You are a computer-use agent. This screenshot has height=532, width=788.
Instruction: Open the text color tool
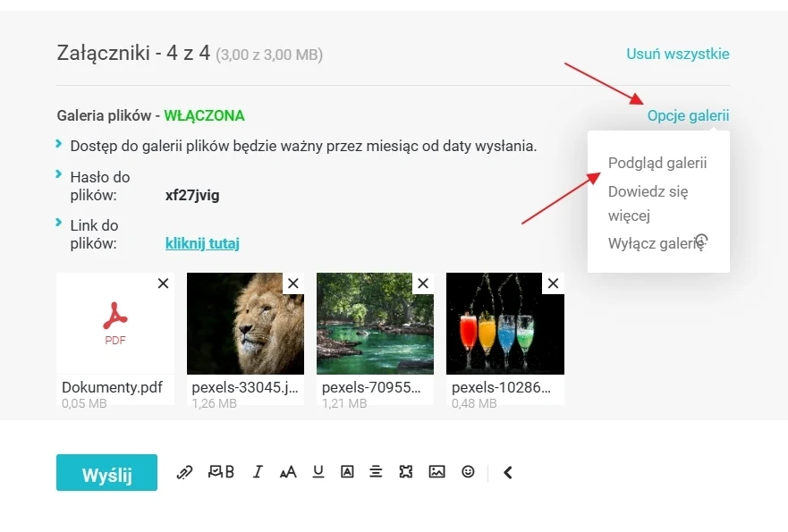click(x=347, y=472)
